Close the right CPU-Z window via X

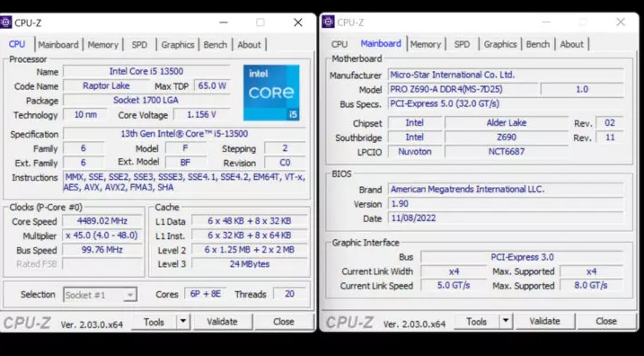[x=621, y=22]
